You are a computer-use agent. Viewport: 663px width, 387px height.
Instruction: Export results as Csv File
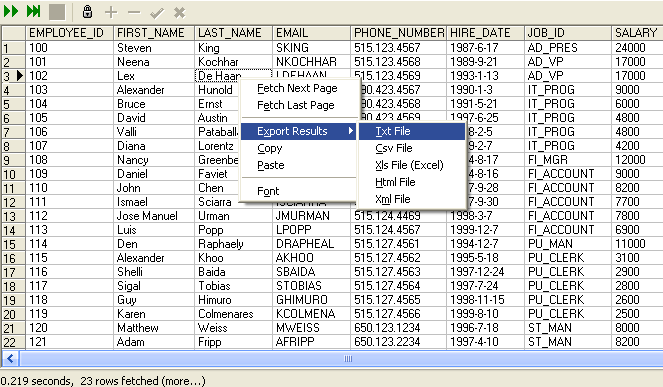click(412, 148)
